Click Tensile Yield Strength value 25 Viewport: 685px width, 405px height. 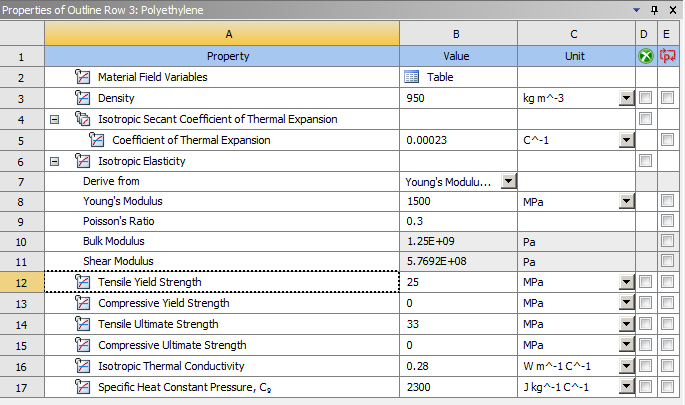(413, 282)
